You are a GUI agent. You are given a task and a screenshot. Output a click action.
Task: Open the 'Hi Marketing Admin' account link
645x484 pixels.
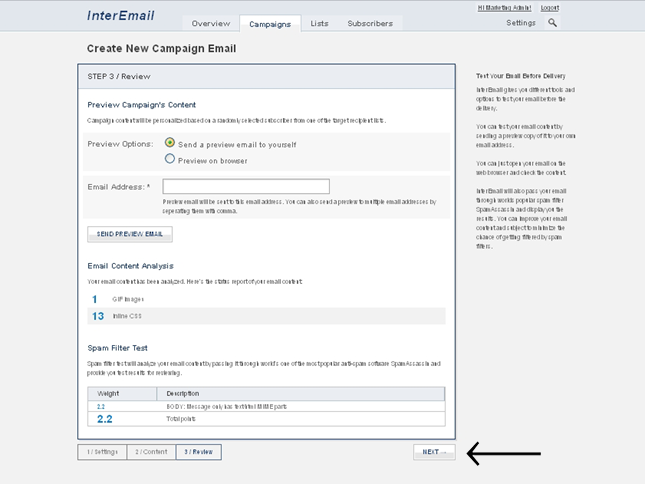[x=504, y=7]
